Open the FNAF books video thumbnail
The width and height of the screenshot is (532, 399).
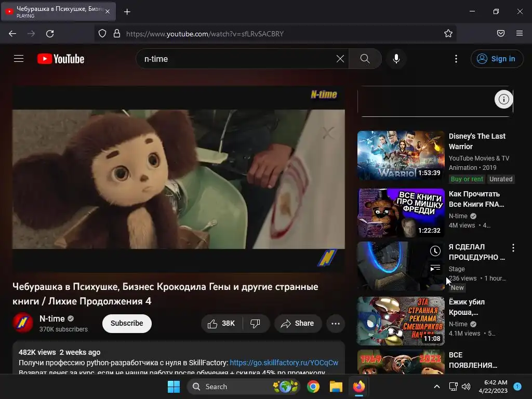click(401, 213)
